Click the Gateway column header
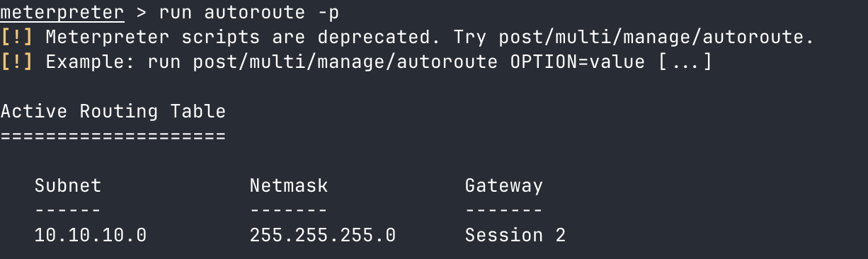The image size is (868, 259). [x=503, y=186]
